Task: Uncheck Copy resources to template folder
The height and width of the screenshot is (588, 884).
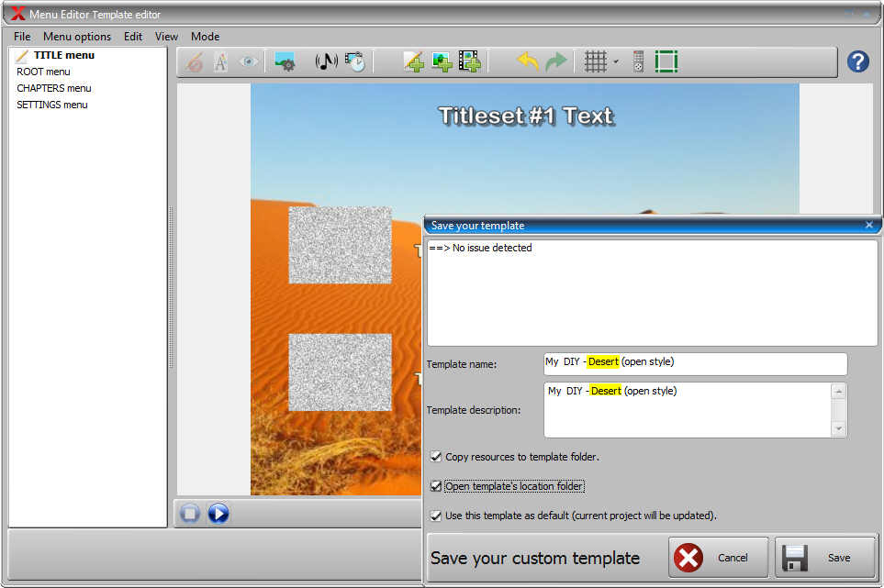Action: coord(436,457)
